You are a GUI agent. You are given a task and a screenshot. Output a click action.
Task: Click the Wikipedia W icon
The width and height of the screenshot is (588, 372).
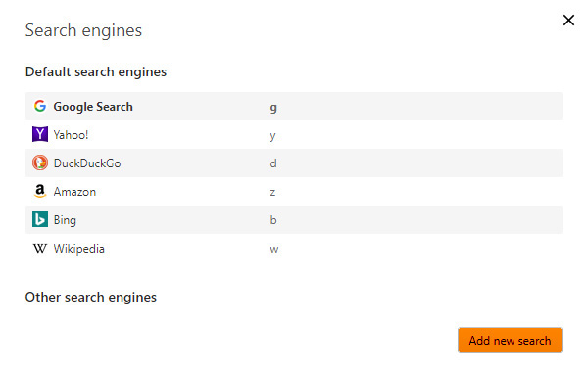(40, 249)
